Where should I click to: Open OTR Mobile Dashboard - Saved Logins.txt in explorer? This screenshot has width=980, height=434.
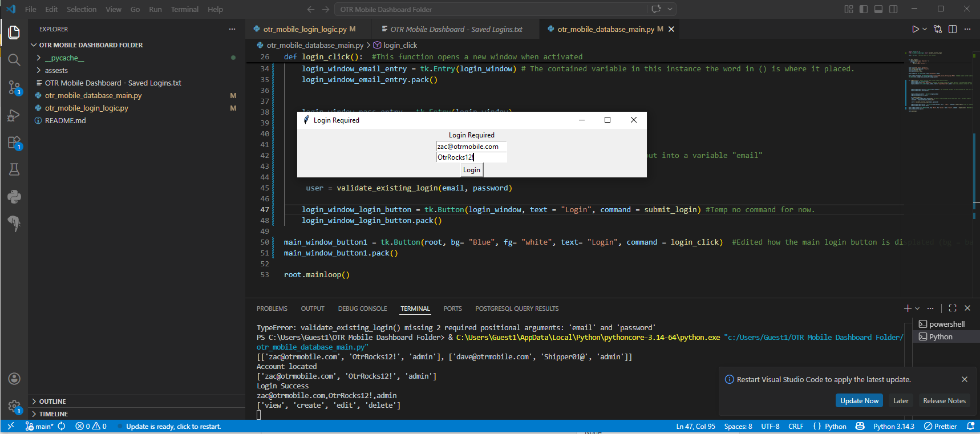(137, 83)
